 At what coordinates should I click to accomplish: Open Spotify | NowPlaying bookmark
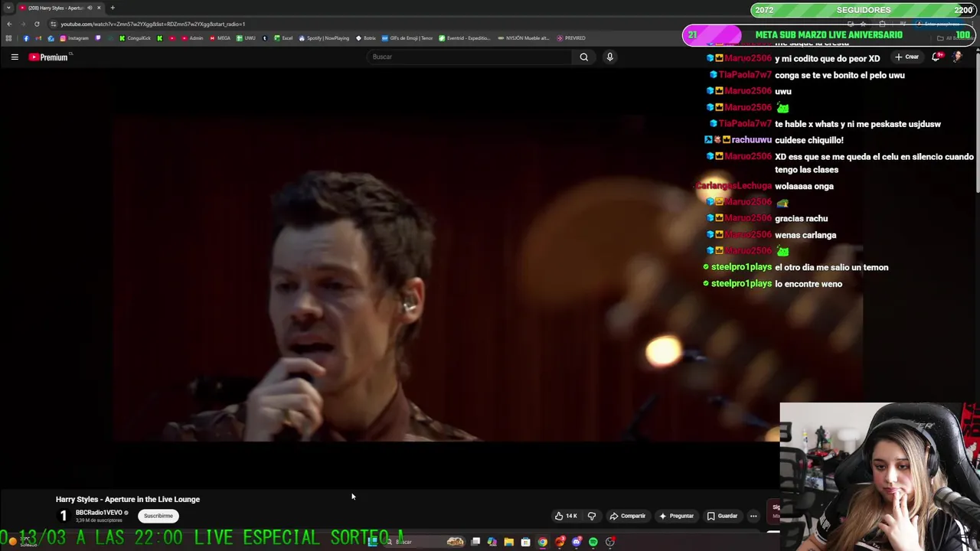(x=324, y=38)
